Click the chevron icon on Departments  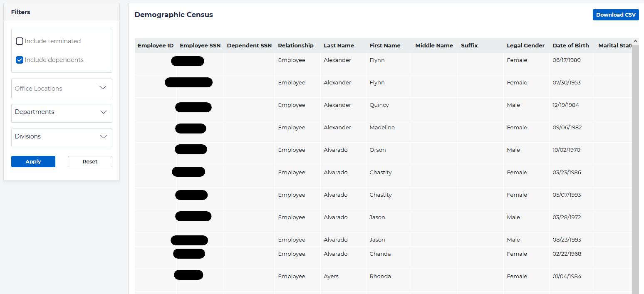[103, 113]
